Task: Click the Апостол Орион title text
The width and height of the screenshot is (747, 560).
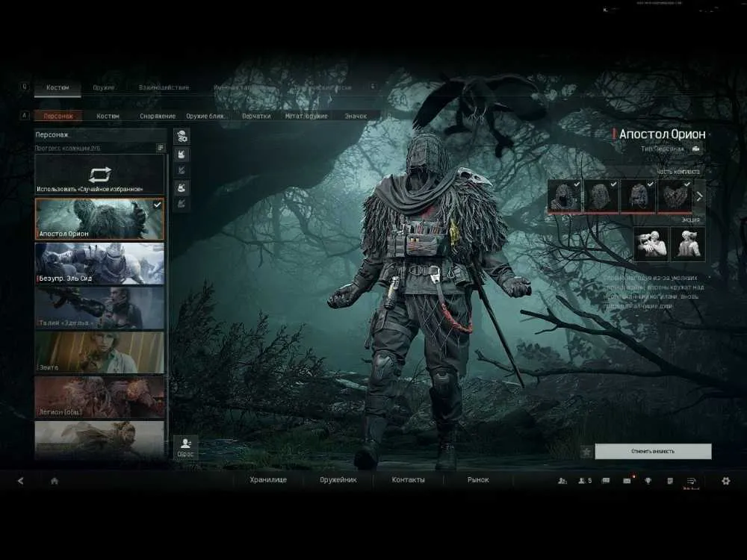Action: pyautogui.click(x=662, y=134)
